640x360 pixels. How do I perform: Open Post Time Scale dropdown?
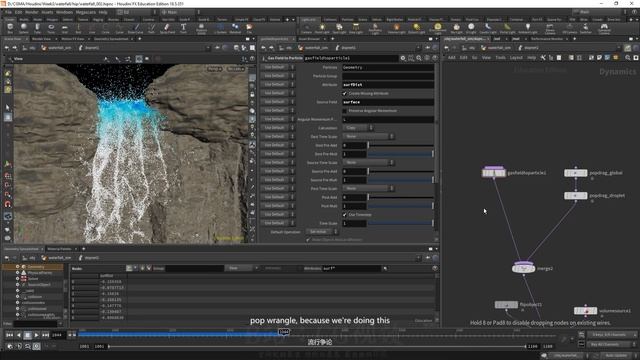[368, 189]
